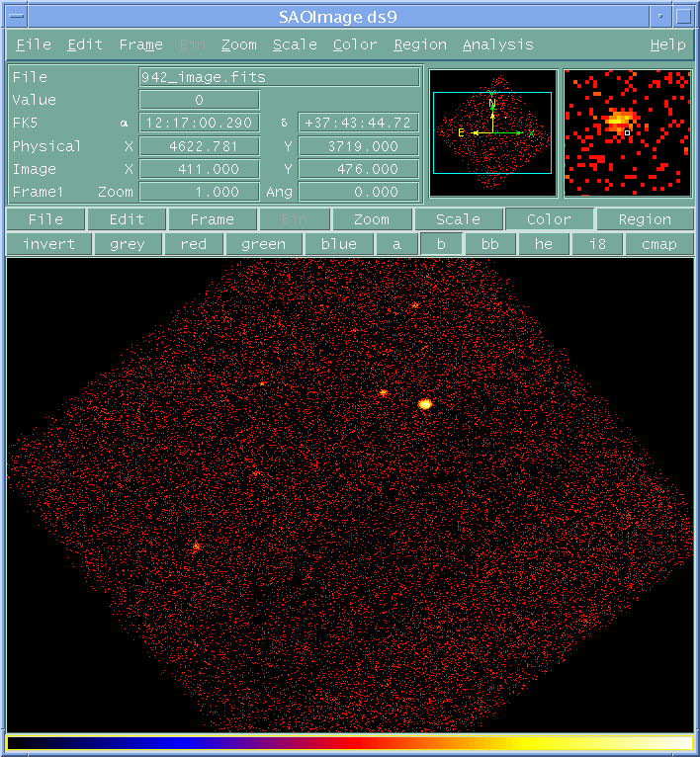Open the Color menu in menu bar
Screen dimensions: 700x757
355,44
